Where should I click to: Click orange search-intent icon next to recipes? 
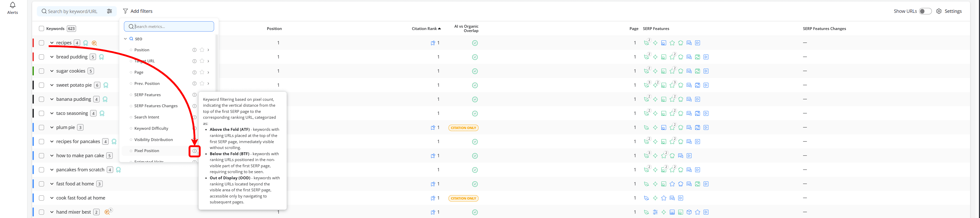(x=94, y=43)
